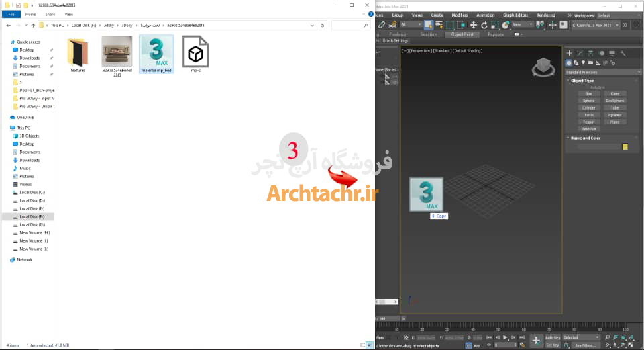This screenshot has height=350, width=644.
Task: Open the Group menu in 3ds Max
Action: point(397,15)
